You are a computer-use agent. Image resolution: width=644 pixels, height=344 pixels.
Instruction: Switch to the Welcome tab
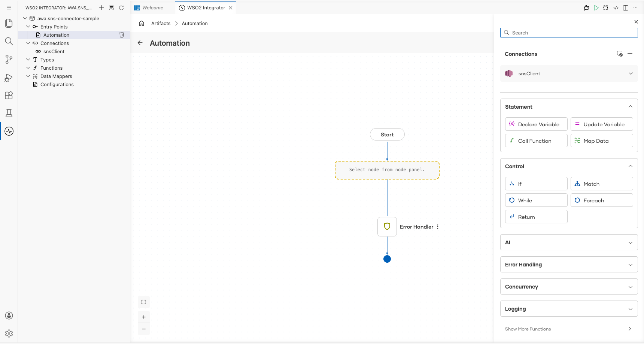(x=153, y=7)
